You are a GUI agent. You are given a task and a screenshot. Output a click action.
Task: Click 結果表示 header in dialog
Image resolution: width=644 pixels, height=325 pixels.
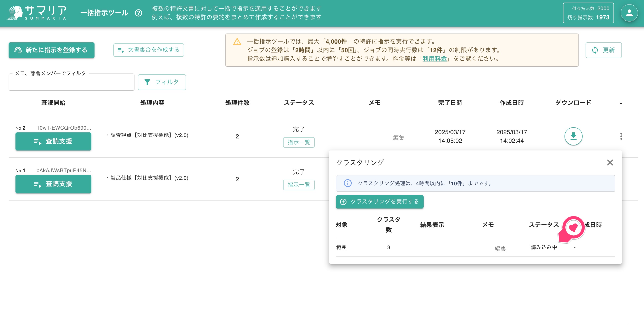pyautogui.click(x=432, y=225)
